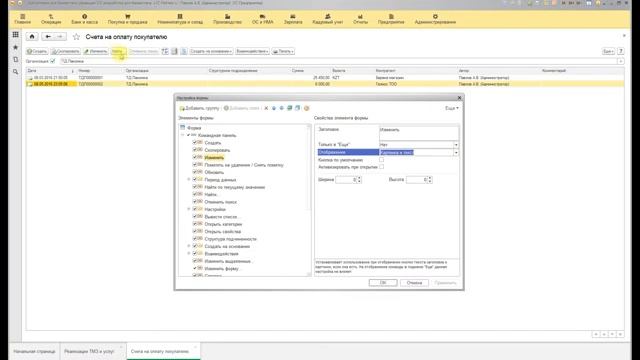Click Отмена in the settings dialog
The width and height of the screenshot is (640, 360).
(x=414, y=282)
